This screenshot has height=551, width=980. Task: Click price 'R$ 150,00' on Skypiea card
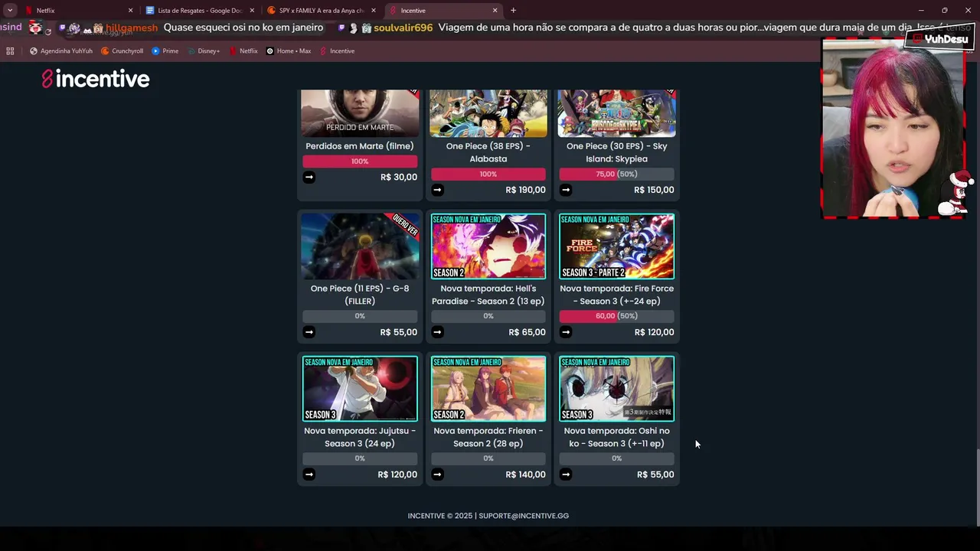[x=654, y=190]
